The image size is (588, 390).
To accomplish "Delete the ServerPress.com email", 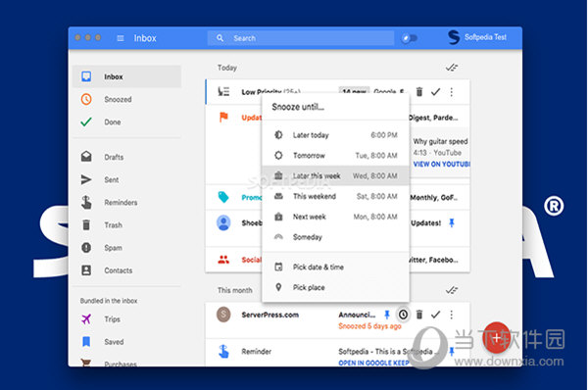I will (419, 315).
